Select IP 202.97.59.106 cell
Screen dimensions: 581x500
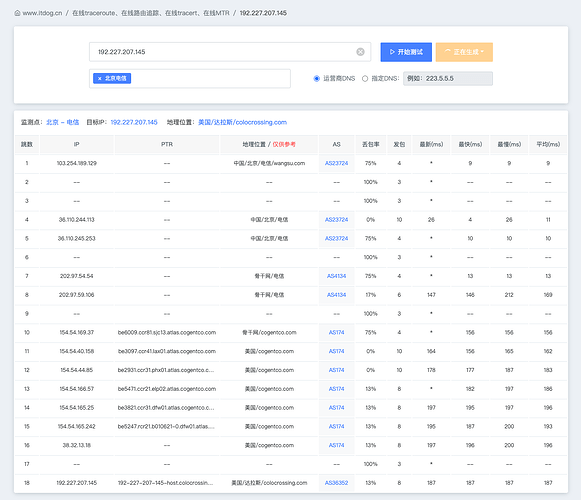pyautogui.click(x=77, y=295)
